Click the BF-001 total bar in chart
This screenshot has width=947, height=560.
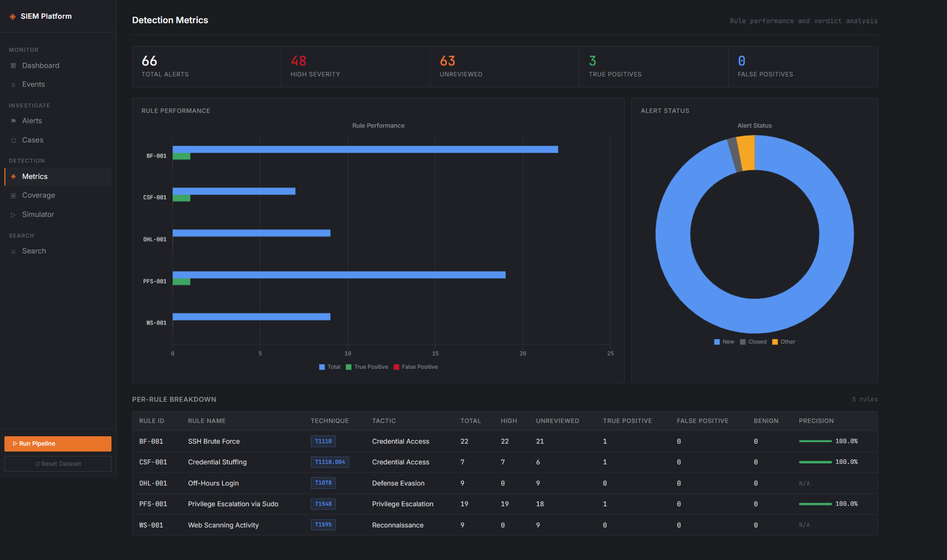point(365,149)
